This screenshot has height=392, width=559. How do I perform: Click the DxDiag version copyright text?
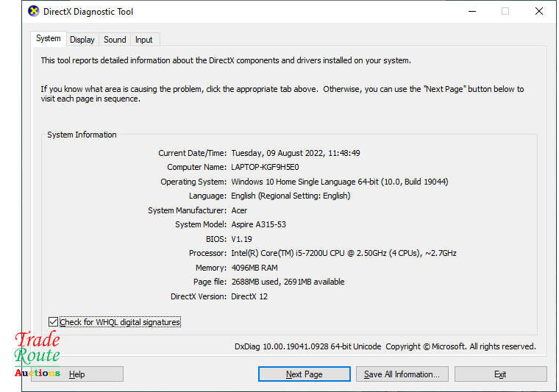(385, 346)
